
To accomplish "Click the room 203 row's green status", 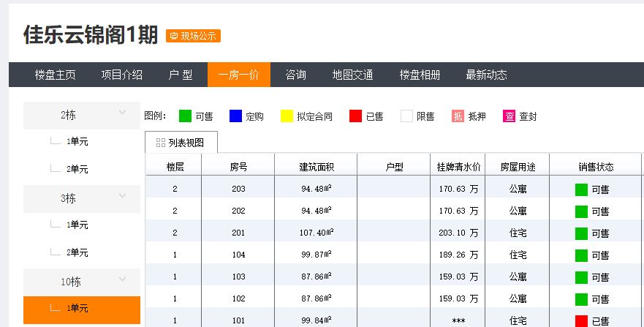I will pyautogui.click(x=581, y=190).
